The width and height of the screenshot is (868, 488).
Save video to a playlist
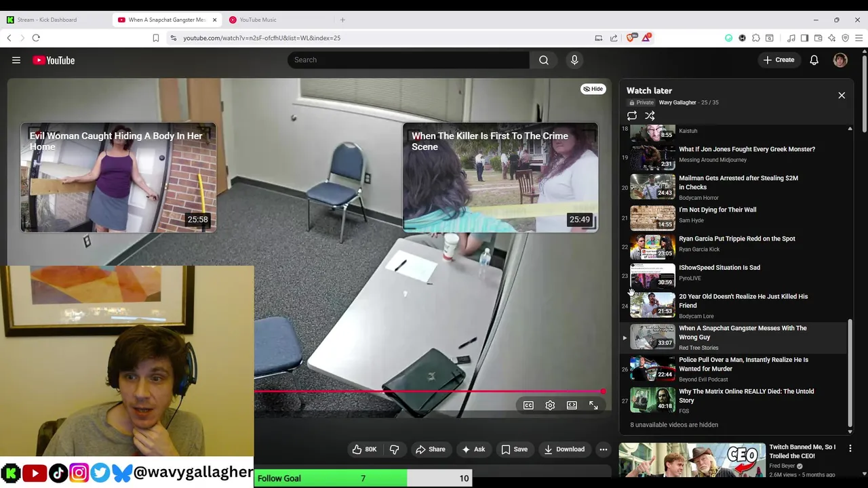pyautogui.click(x=515, y=449)
